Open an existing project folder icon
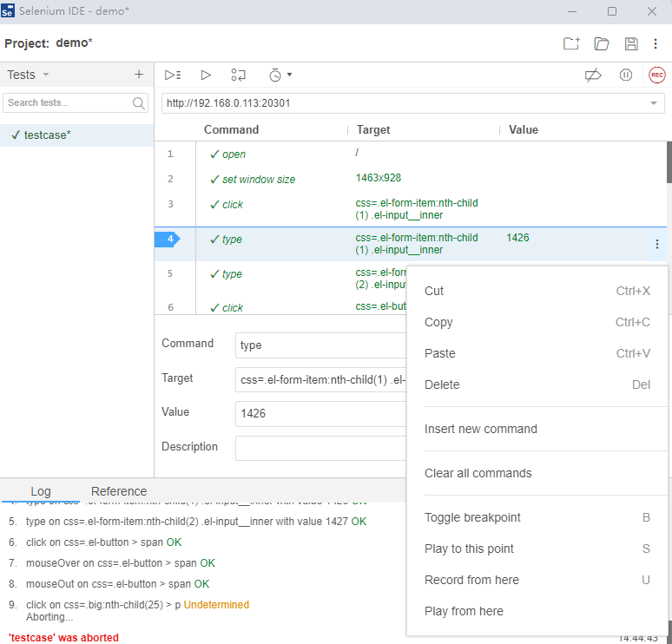Viewport: 672px width, 644px height. (x=602, y=43)
